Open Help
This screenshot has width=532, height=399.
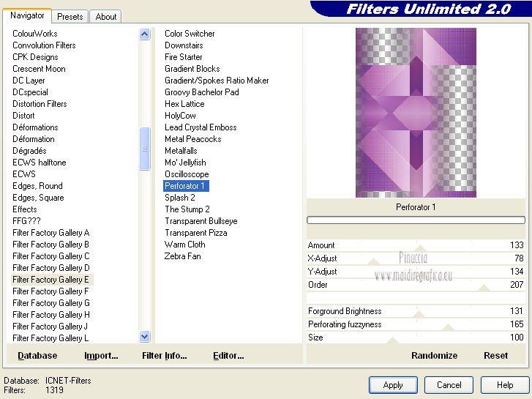point(505,385)
